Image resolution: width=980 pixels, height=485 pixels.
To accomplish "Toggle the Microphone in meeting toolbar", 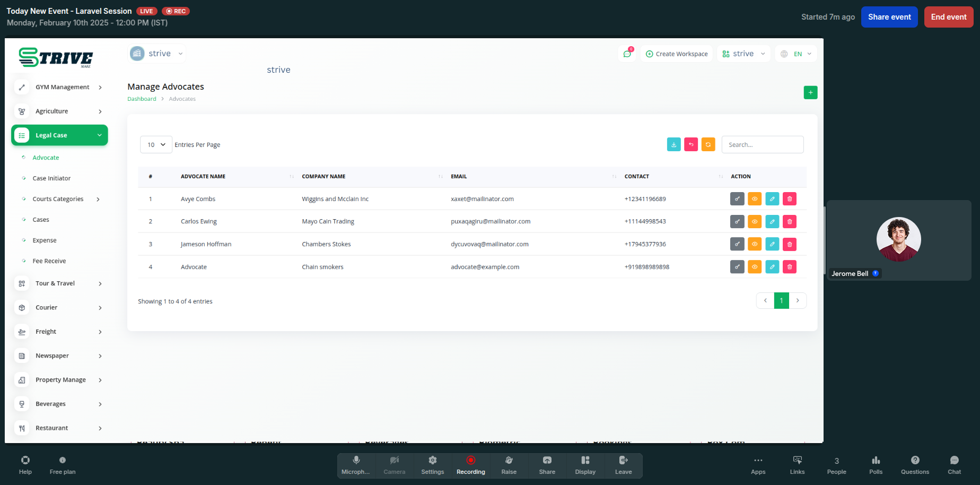I will click(x=356, y=465).
